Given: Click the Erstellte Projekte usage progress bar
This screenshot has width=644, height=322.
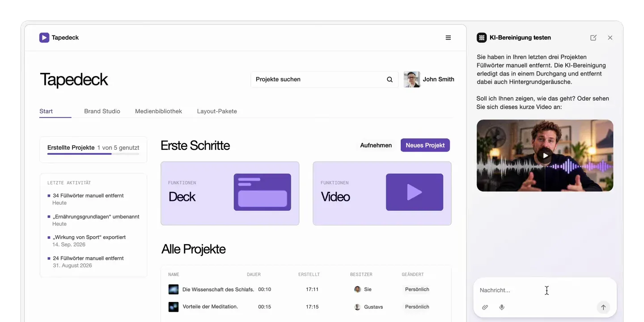Looking at the screenshot, I should [x=93, y=154].
